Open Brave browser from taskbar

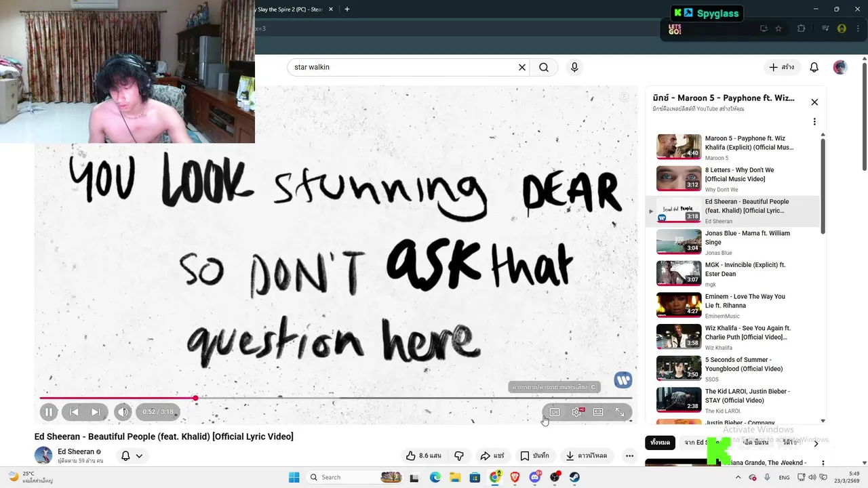[515, 477]
